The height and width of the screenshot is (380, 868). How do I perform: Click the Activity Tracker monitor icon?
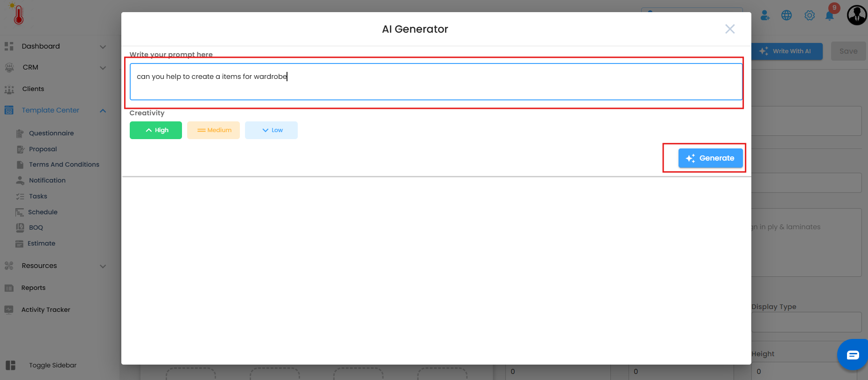[9, 310]
